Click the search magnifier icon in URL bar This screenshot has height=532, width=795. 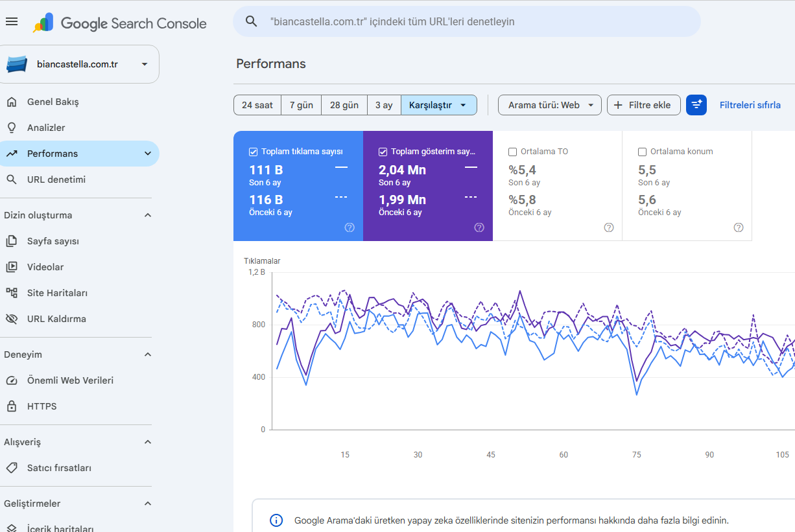tap(252, 21)
